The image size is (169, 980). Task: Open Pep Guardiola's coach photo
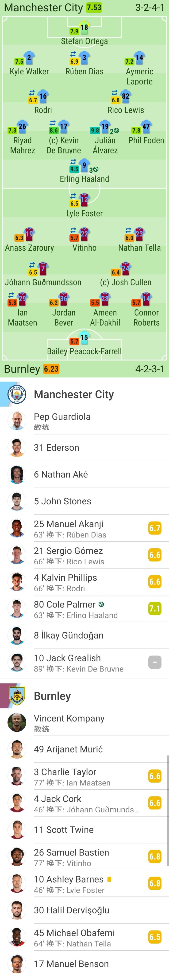click(x=17, y=421)
